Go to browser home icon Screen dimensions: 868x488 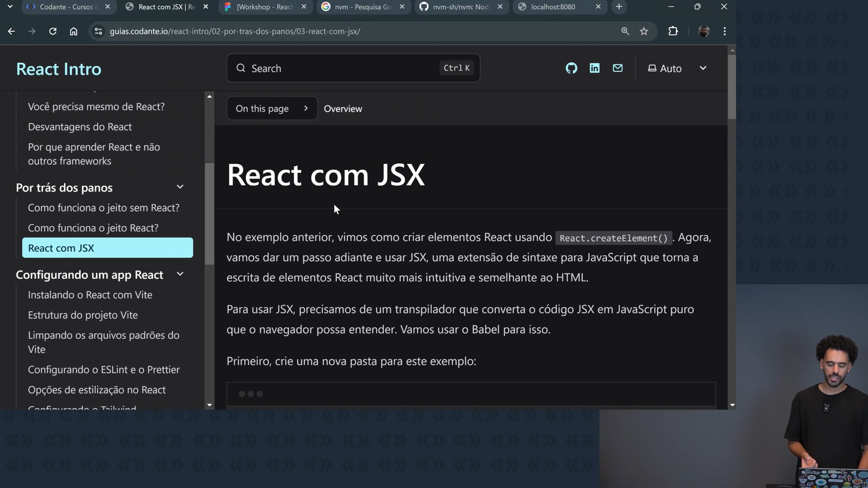[x=74, y=31]
